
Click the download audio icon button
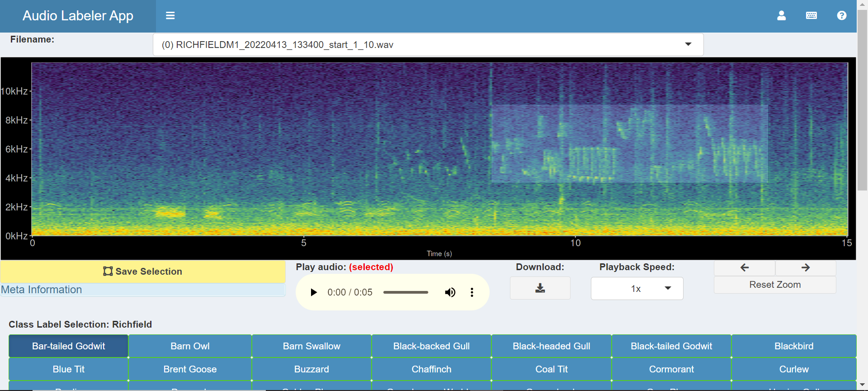(540, 288)
